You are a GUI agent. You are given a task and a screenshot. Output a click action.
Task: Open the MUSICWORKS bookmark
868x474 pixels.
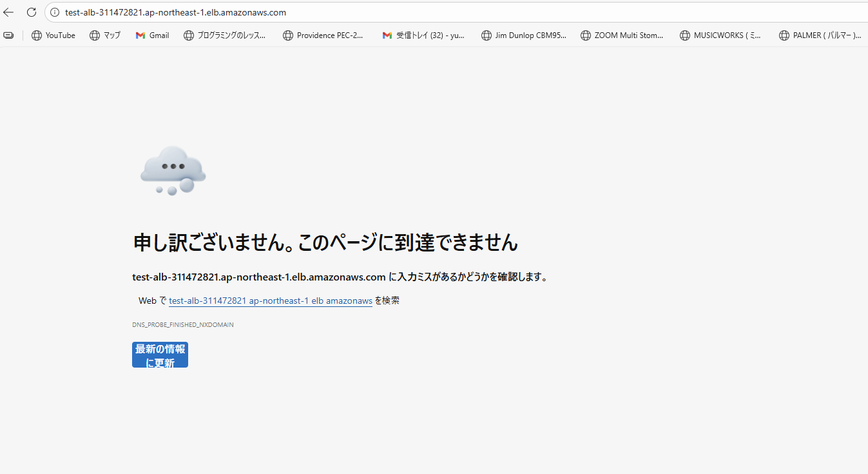click(x=720, y=35)
